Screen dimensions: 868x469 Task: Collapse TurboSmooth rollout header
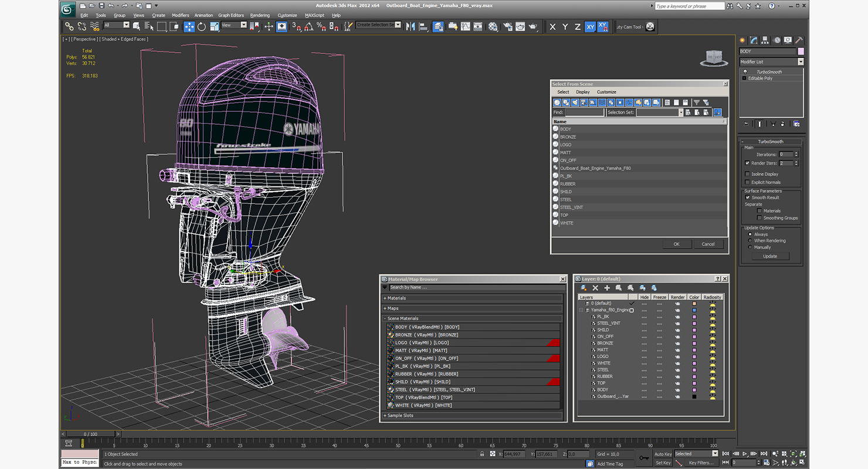(771, 141)
